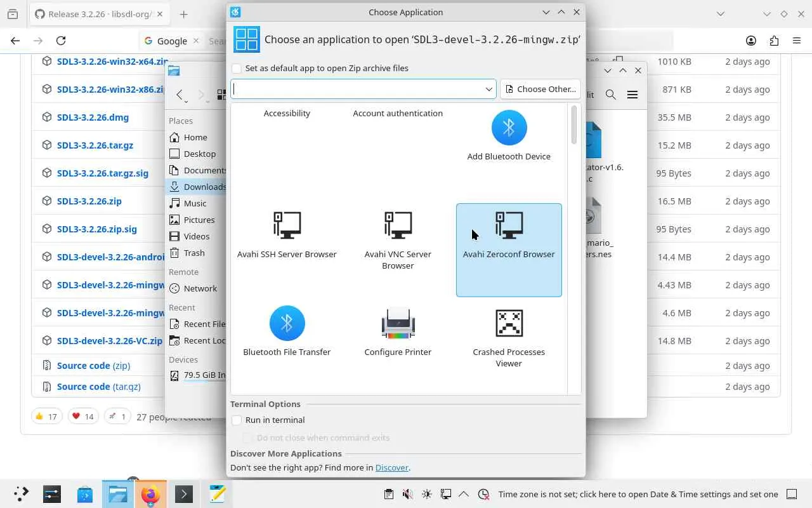The height and width of the screenshot is (508, 812).
Task: Download the SDL3-devel-3.2.26-VC.zip asset
Action: coord(110,341)
